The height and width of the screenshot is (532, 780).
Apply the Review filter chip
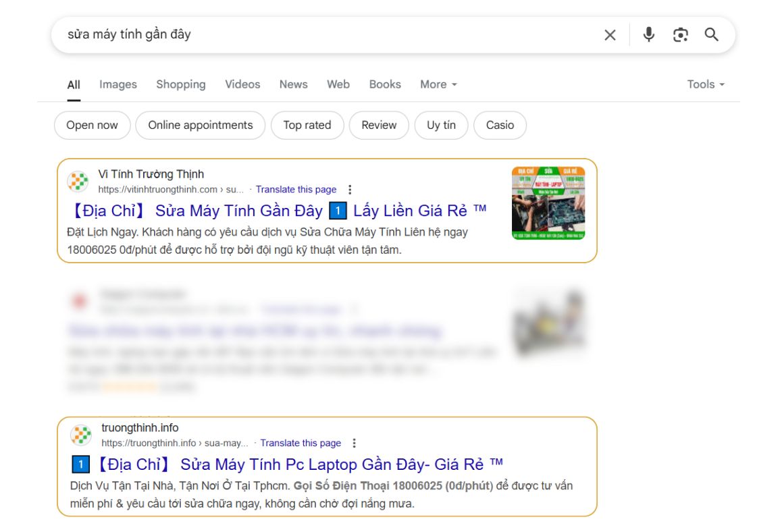[x=379, y=126]
